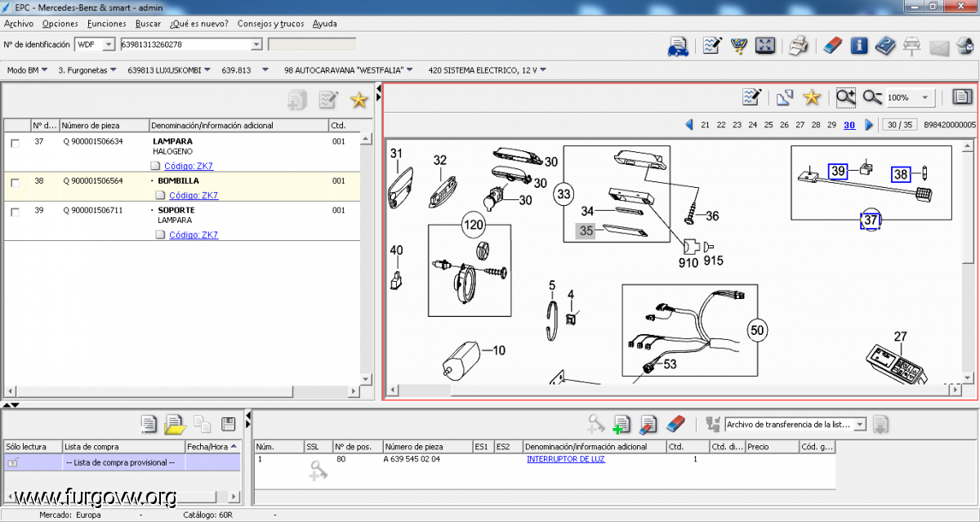Click the INTERRUPTOR DE LUZ link
Image resolution: width=980 pixels, height=522 pixels.
(565, 459)
